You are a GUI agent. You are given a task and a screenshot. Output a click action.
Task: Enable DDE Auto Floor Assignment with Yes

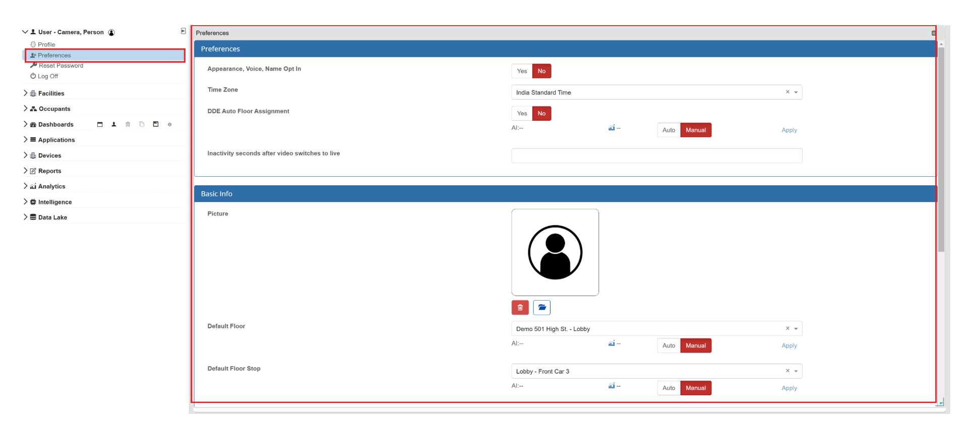pos(522,113)
